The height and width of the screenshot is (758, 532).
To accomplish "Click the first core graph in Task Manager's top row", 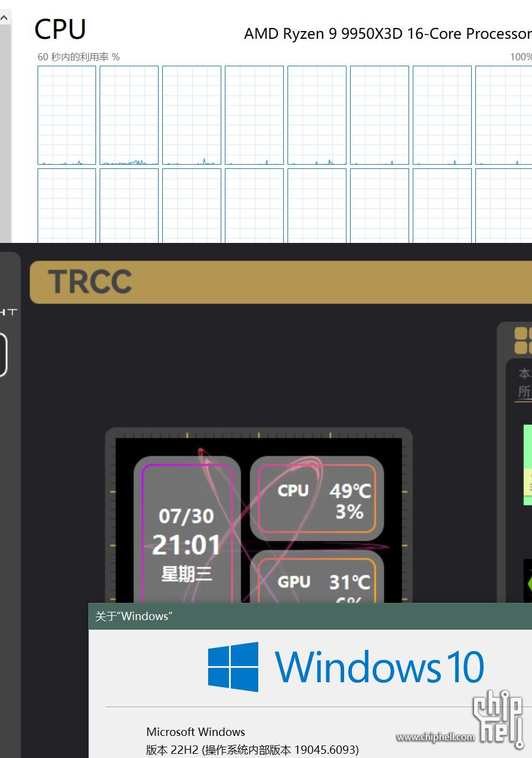I will [67, 115].
